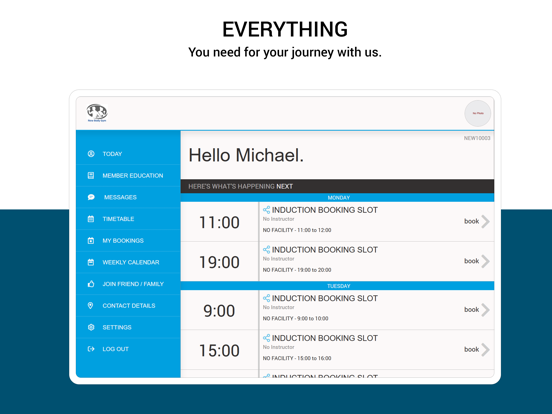552x414 pixels.
Task: Click the Hello Michael greeting
Action: click(x=246, y=155)
